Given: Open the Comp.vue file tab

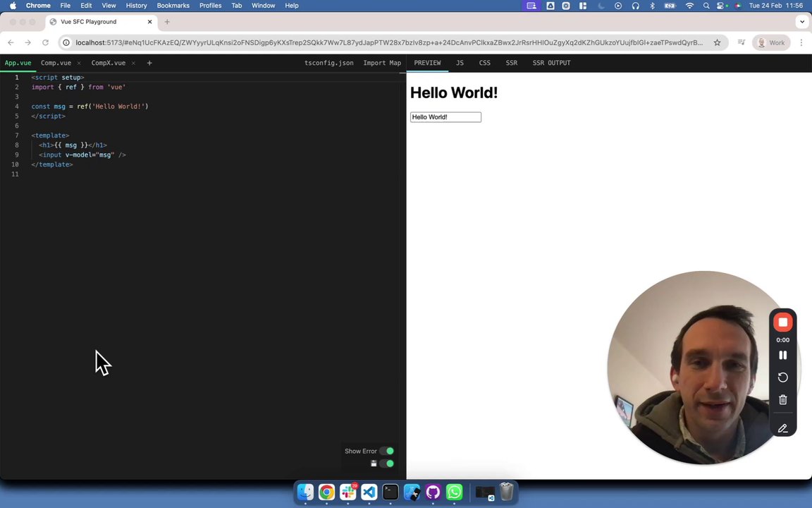Looking at the screenshot, I should [x=56, y=63].
